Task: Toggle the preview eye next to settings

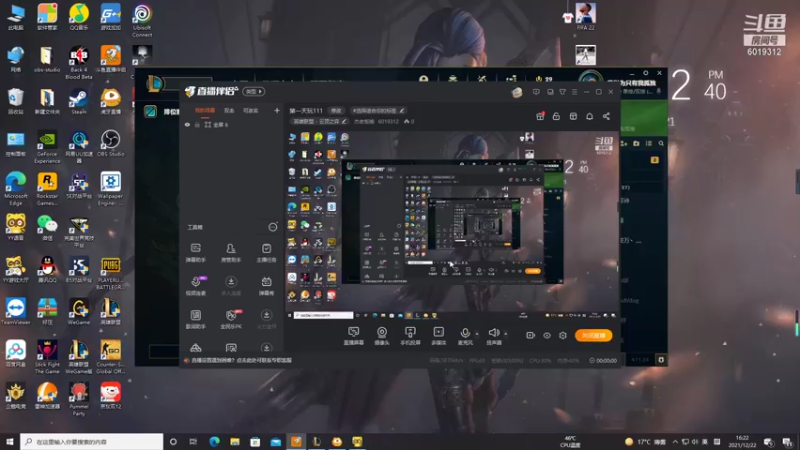Action: click(x=546, y=335)
